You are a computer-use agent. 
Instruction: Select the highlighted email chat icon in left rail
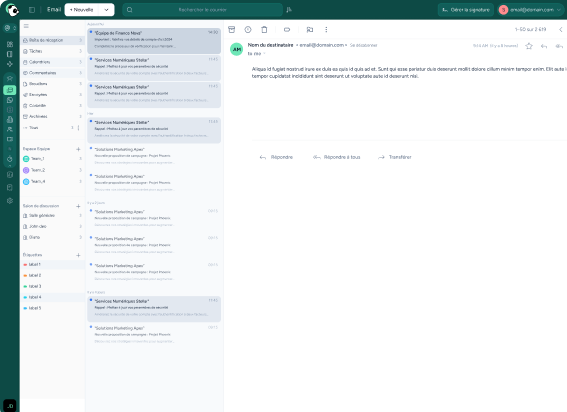pyautogui.click(x=10, y=90)
